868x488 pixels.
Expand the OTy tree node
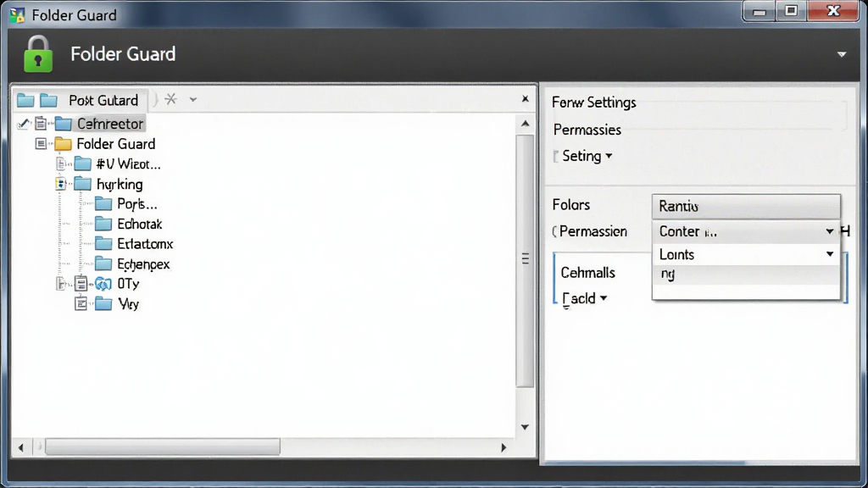tap(61, 284)
